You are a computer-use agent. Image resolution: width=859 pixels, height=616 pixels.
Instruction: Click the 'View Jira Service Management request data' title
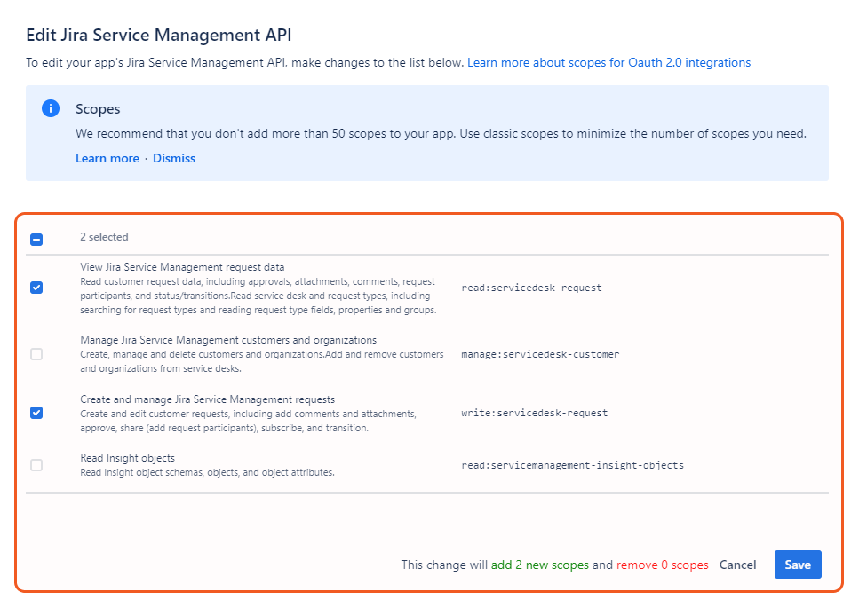click(x=182, y=266)
